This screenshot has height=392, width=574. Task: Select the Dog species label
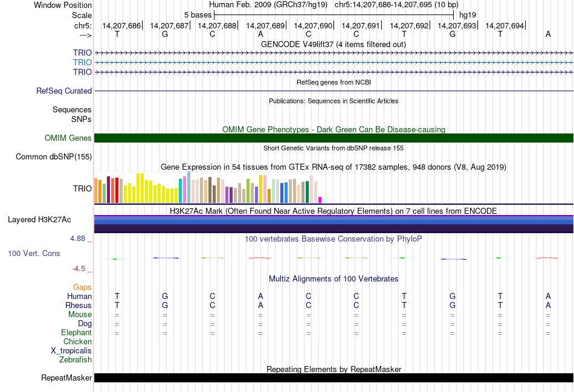click(x=85, y=324)
